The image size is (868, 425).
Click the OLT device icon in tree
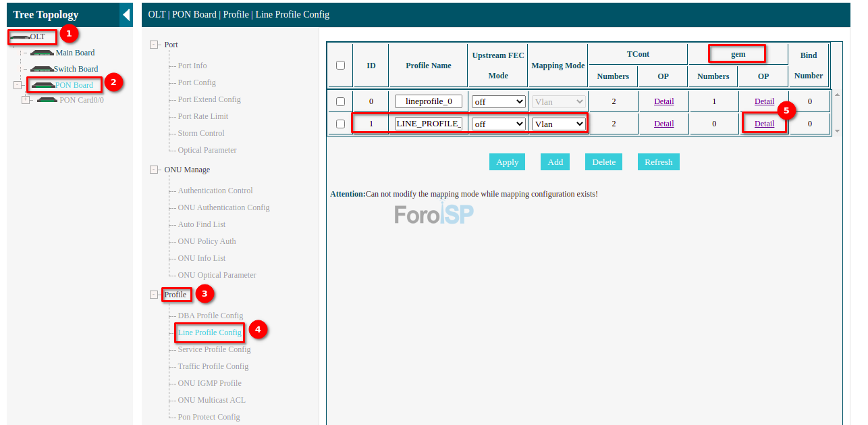20,36
